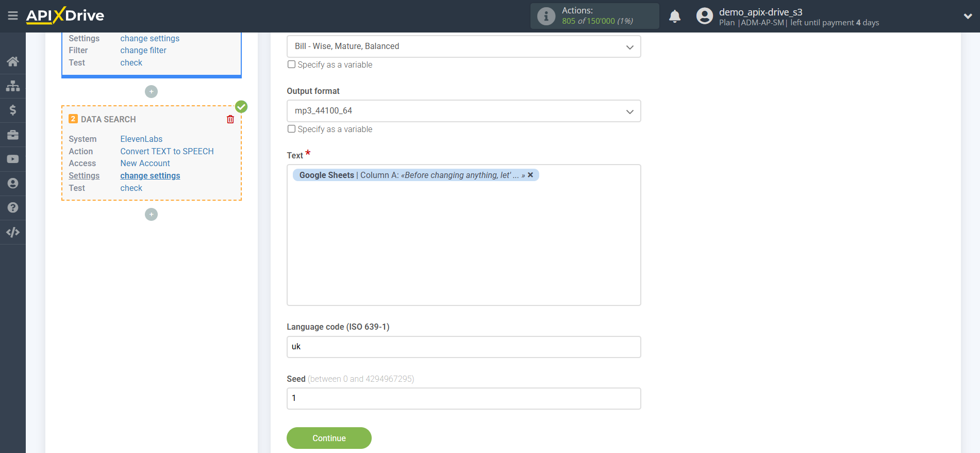The image size is (980, 453).
Task: Enable Specify as a variable under Output format
Action: pyautogui.click(x=292, y=129)
